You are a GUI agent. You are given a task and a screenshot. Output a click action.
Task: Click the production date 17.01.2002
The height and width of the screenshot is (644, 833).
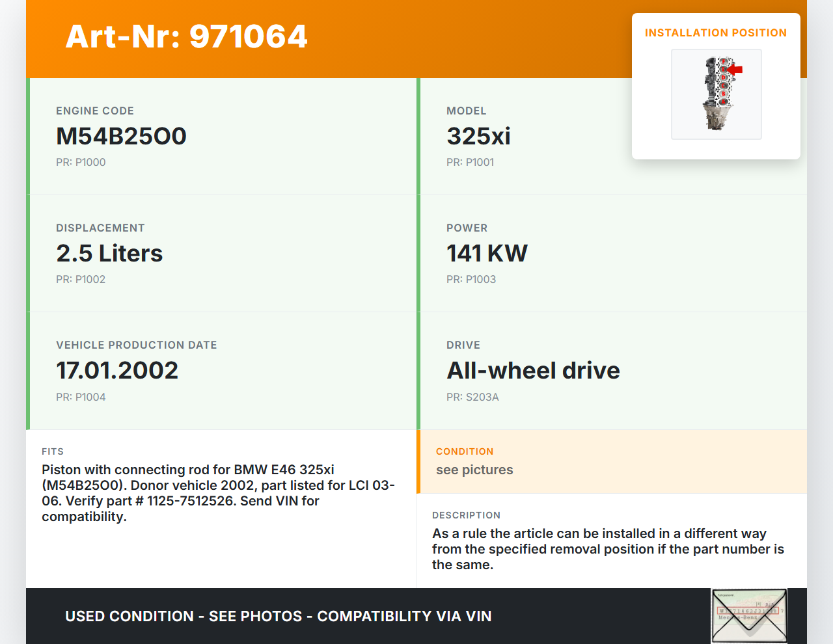pos(117,370)
